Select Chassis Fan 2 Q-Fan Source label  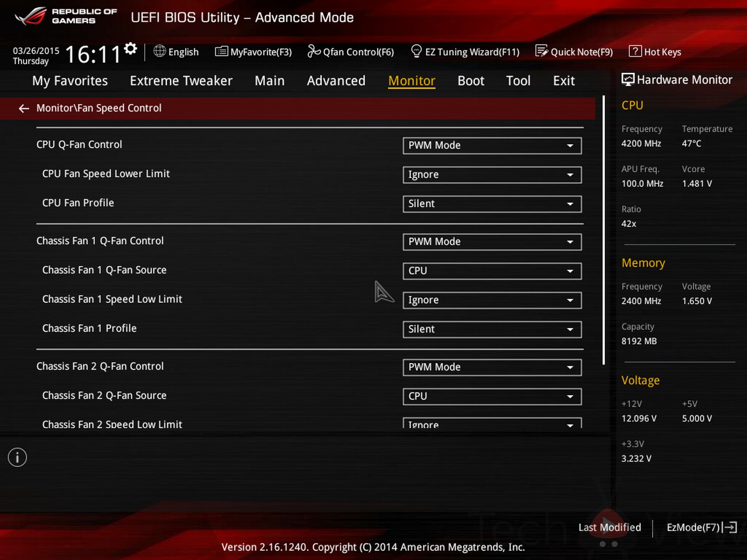tap(104, 396)
